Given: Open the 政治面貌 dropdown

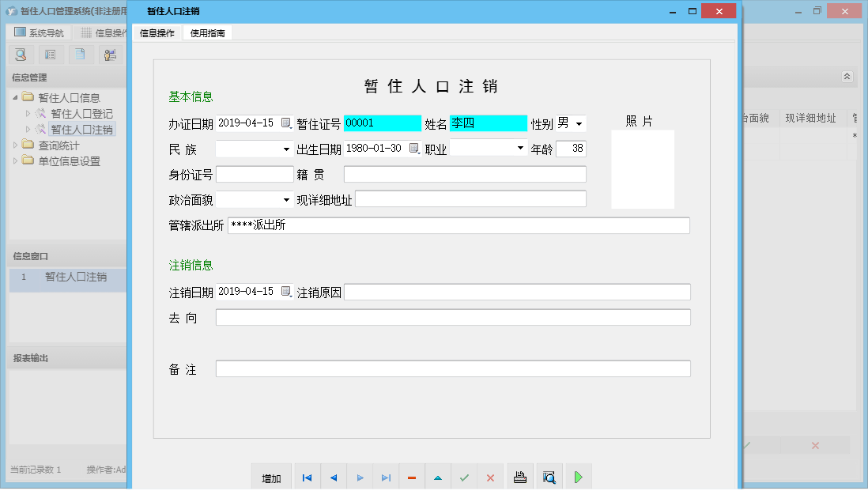Looking at the screenshot, I should tap(285, 199).
